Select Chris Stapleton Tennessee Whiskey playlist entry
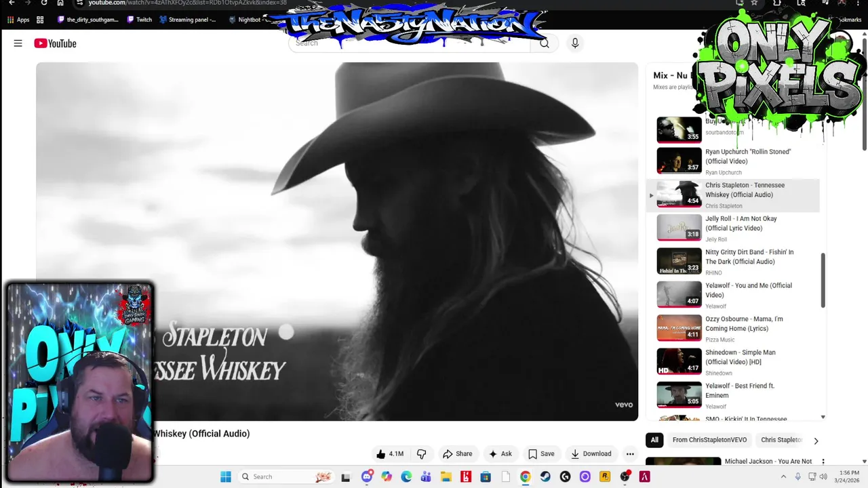This screenshot has height=488, width=868. click(x=733, y=195)
